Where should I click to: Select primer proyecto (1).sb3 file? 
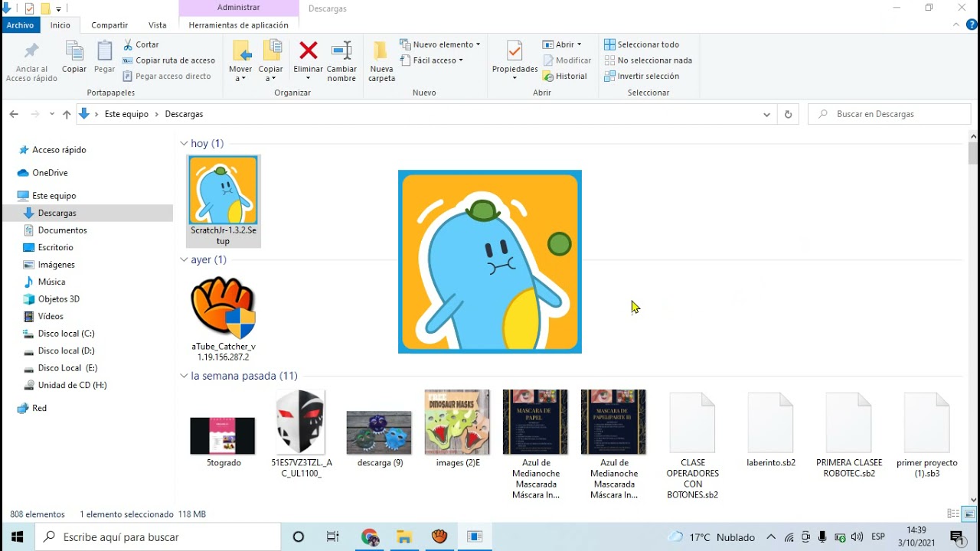pos(927,435)
